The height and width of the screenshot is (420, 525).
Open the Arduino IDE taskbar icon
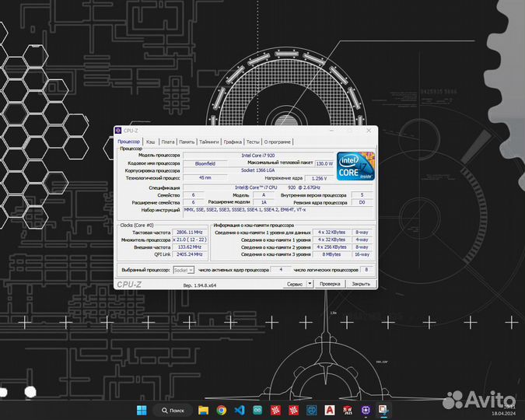pos(257,410)
